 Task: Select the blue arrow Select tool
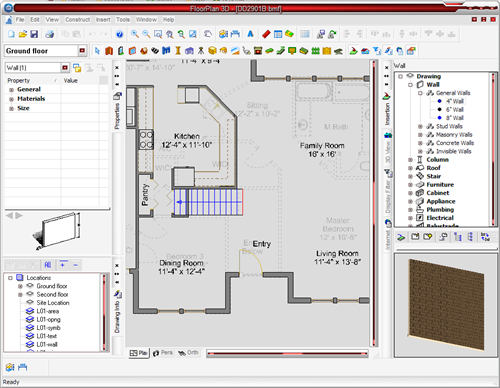pos(97,51)
